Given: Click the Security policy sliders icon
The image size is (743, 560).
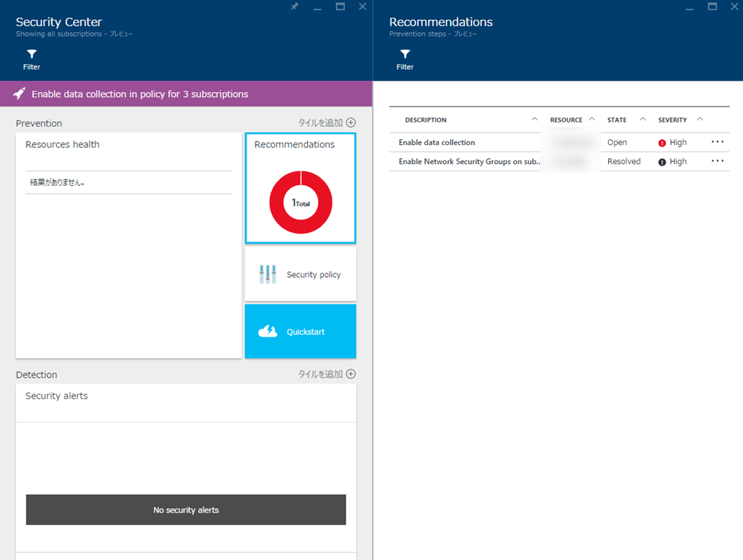Looking at the screenshot, I should pos(268,274).
